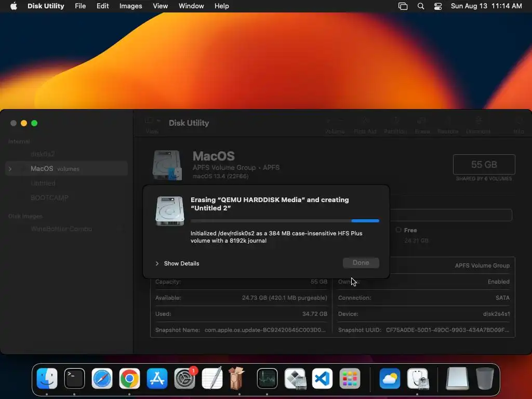Click the Free legend circle
This screenshot has height=399, width=532.
point(398,230)
